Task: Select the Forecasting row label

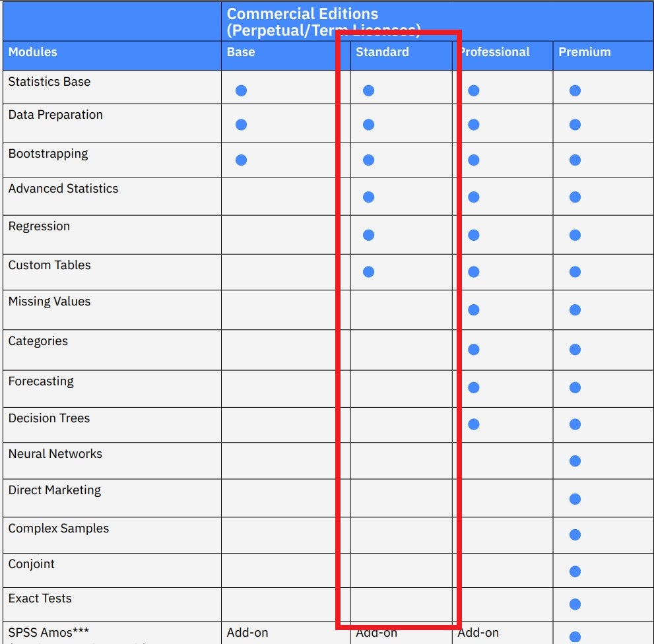Action: coord(41,381)
